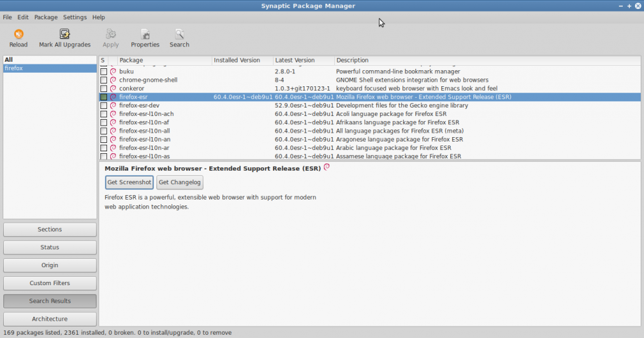This screenshot has width=644, height=338.
Task: Switch to Custom Filters view
Action: (x=50, y=283)
